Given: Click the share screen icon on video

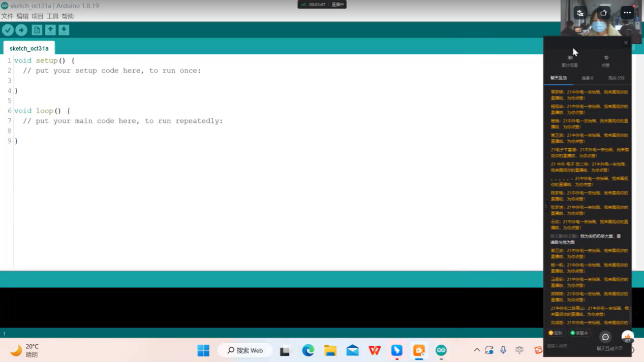Looking at the screenshot, I should (x=603, y=13).
